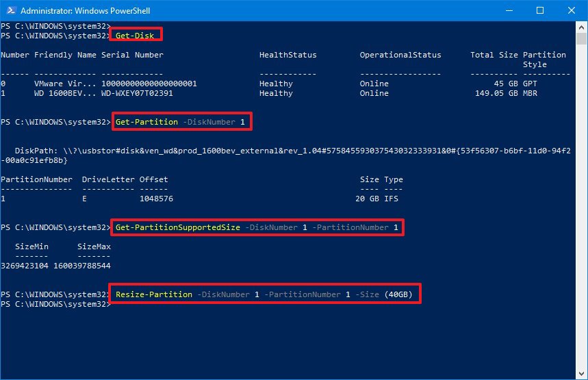Click the IFS partition type value
588x380 pixels.
click(391, 199)
